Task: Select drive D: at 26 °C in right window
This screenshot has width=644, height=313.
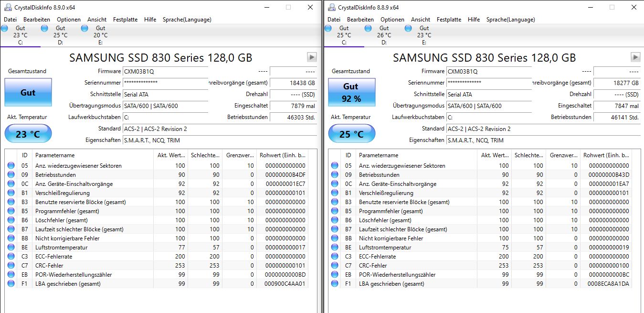Action: (384, 35)
